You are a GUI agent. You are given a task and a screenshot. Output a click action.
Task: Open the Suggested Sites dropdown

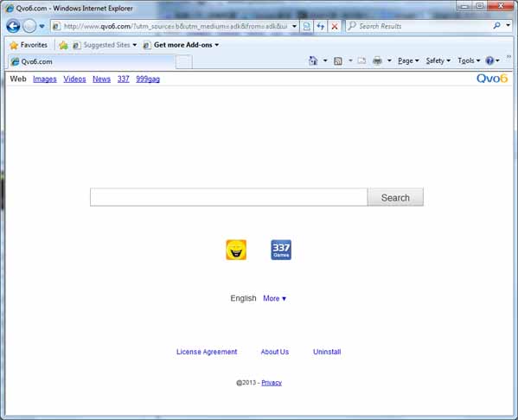pos(105,45)
